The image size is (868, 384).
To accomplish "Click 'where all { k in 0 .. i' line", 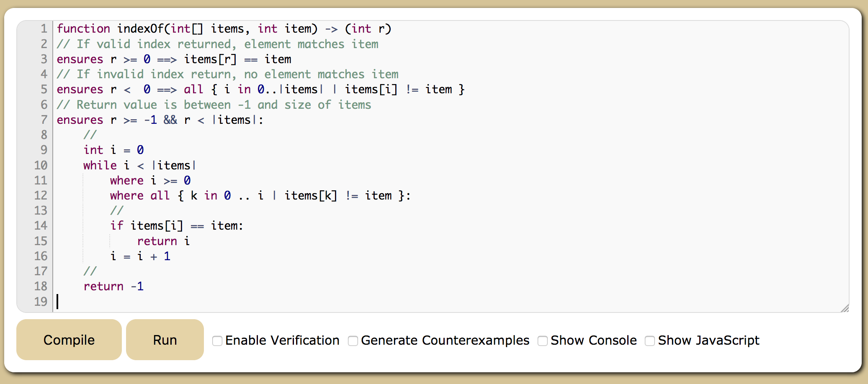I will click(x=260, y=195).
